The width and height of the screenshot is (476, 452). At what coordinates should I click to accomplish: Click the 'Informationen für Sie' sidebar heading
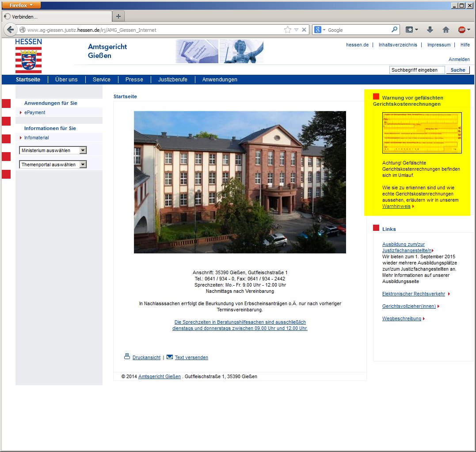(x=50, y=128)
